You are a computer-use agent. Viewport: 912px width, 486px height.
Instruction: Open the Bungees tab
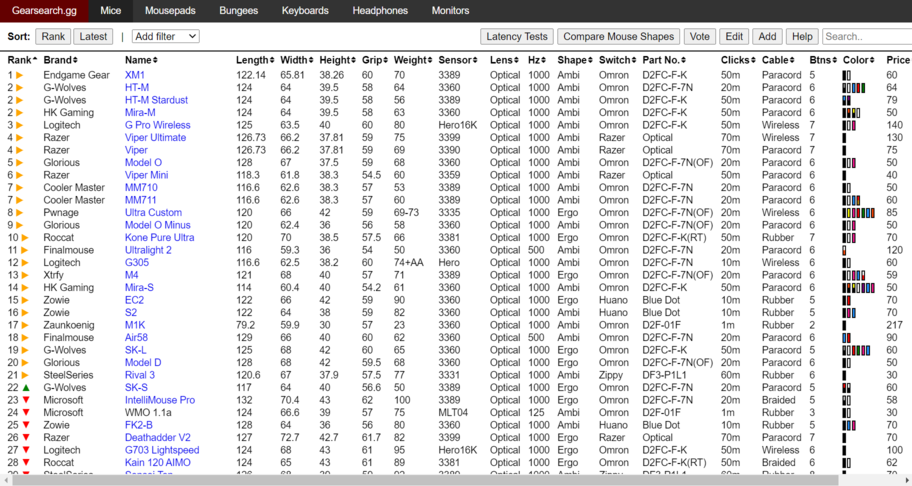tap(238, 10)
